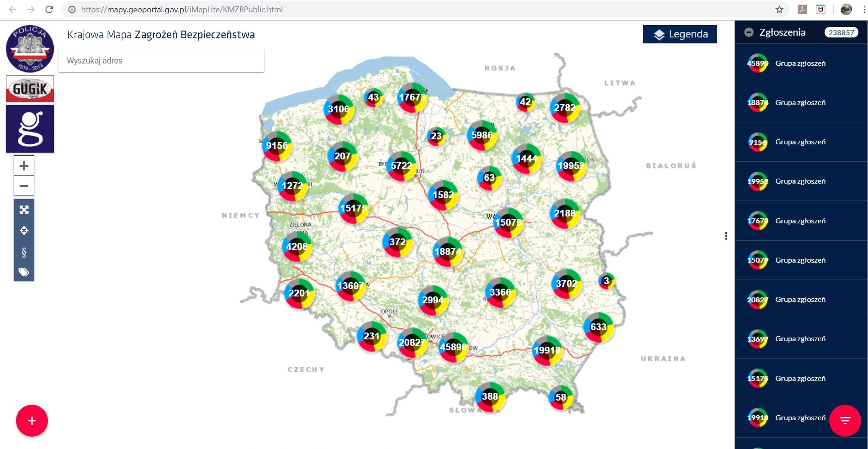Expand the three-dot handle on map edge
This screenshot has height=449, width=868.
[x=726, y=236]
